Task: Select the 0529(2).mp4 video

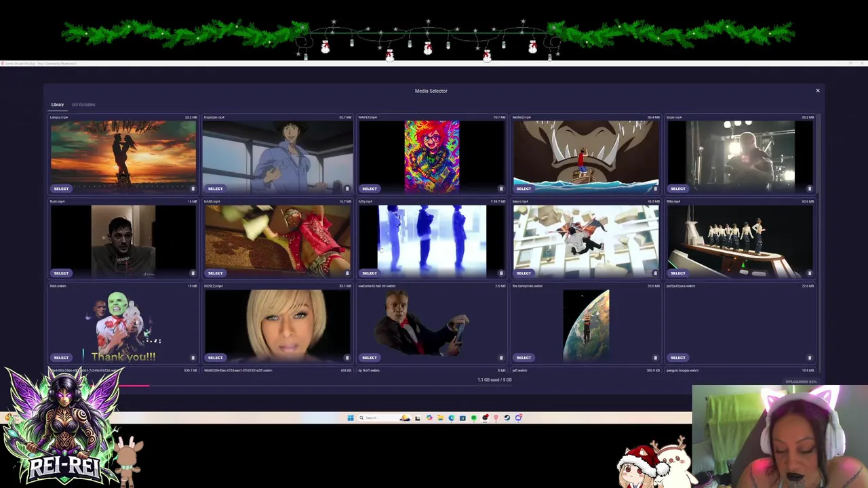Action: point(215,357)
